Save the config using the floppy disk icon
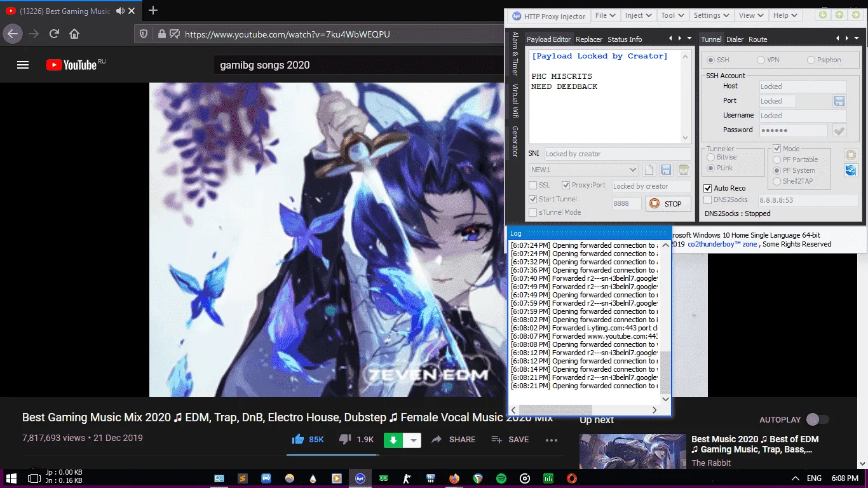868x488 pixels. 666,170
